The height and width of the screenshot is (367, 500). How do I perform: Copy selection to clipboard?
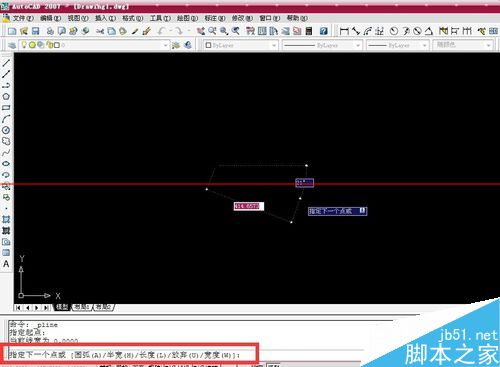pos(111,31)
